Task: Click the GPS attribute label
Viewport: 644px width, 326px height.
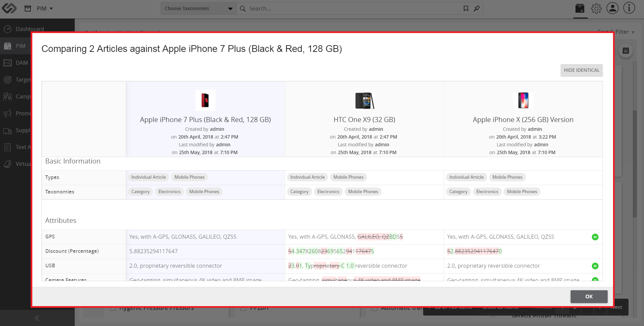Action: 50,237
